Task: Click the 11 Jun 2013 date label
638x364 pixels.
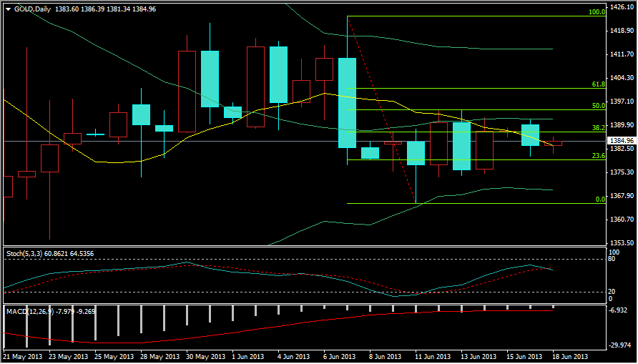Action: [434, 357]
